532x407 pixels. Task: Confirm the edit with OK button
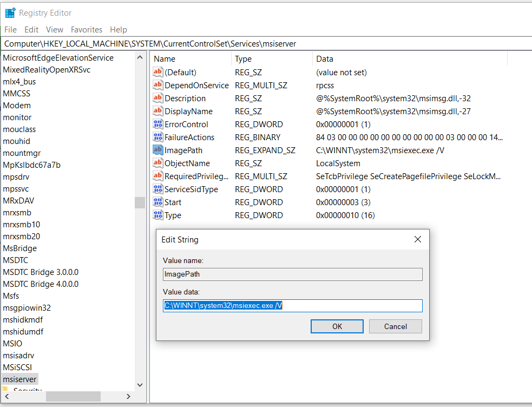[337, 326]
